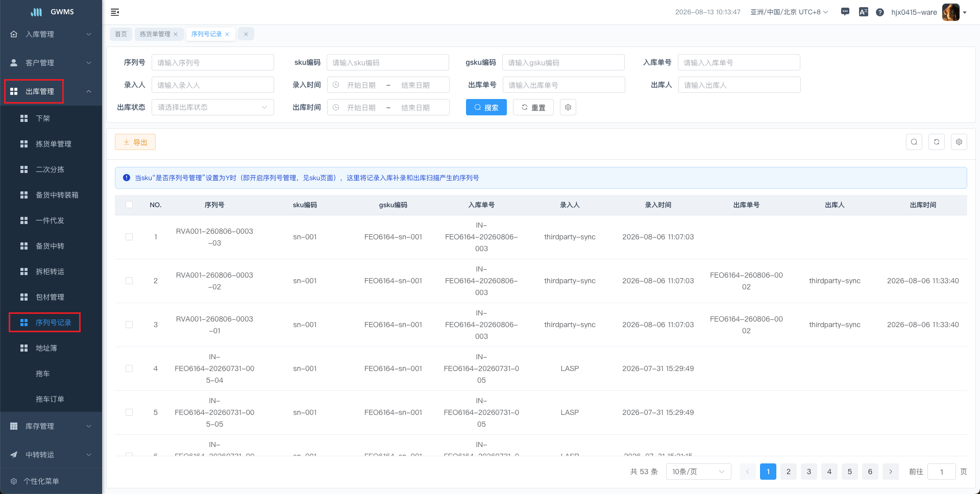Click the 出库时间 start date clock icon
This screenshot has height=494, width=980.
(336, 107)
